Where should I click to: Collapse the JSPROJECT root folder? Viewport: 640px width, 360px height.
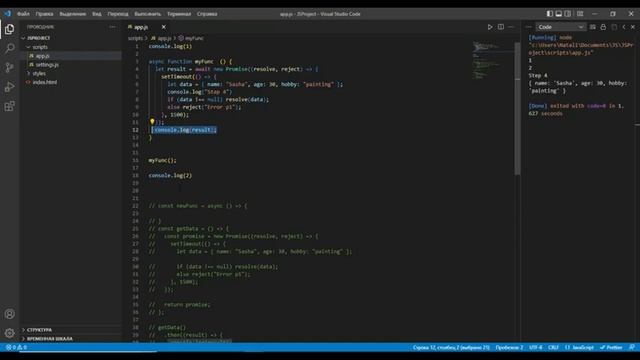(x=38, y=38)
